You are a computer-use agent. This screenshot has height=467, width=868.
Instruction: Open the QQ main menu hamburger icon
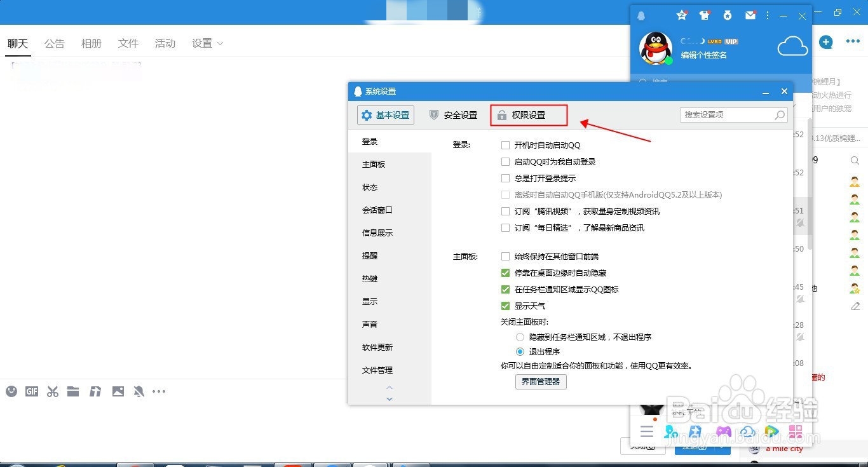[647, 432]
